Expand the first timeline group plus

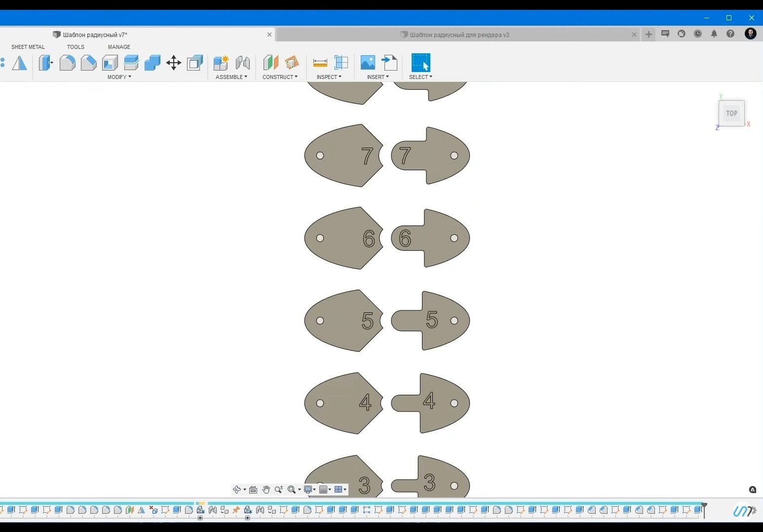click(200, 518)
